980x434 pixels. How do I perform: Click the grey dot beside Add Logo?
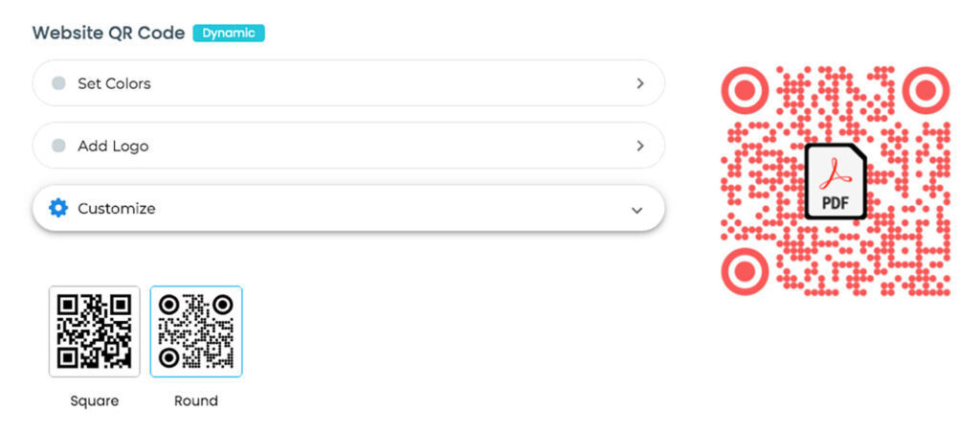pyautogui.click(x=58, y=146)
